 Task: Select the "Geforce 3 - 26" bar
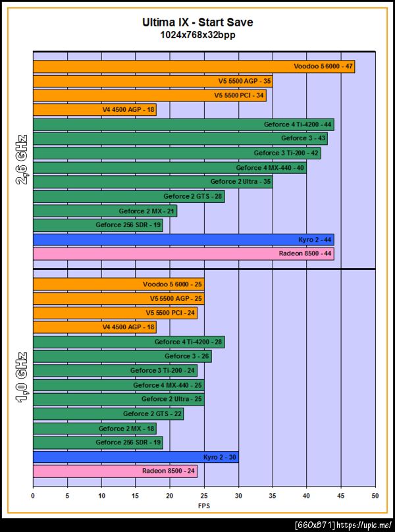[x=122, y=356]
